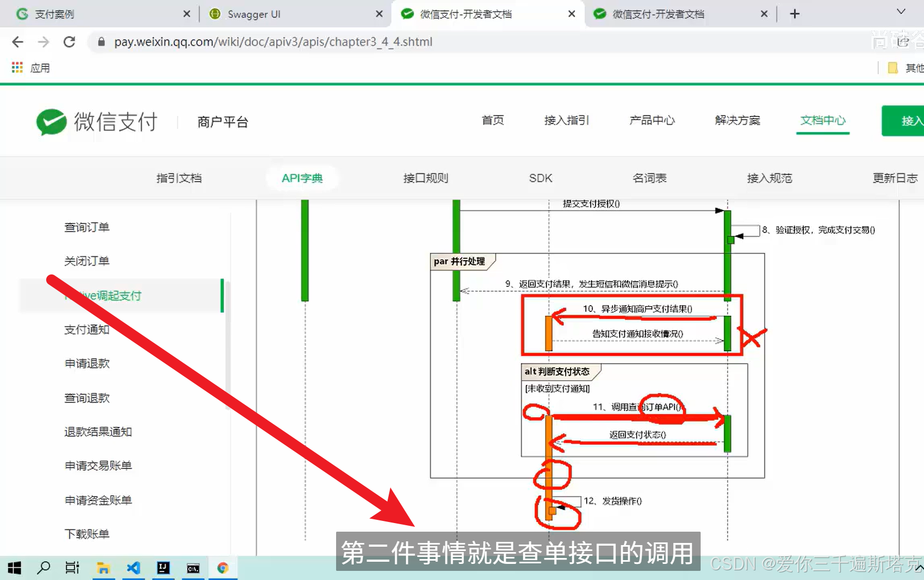Close the 支付案例 tab
The height and width of the screenshot is (580, 924).
pyautogui.click(x=187, y=14)
